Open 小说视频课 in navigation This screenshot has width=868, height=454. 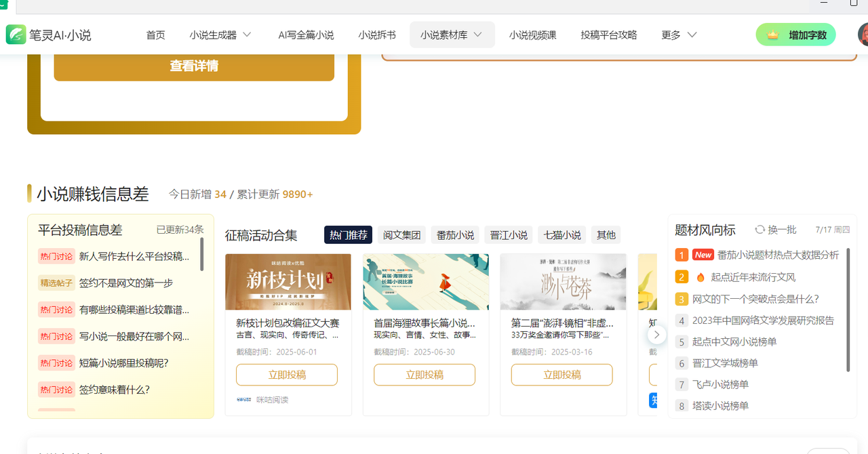(533, 35)
